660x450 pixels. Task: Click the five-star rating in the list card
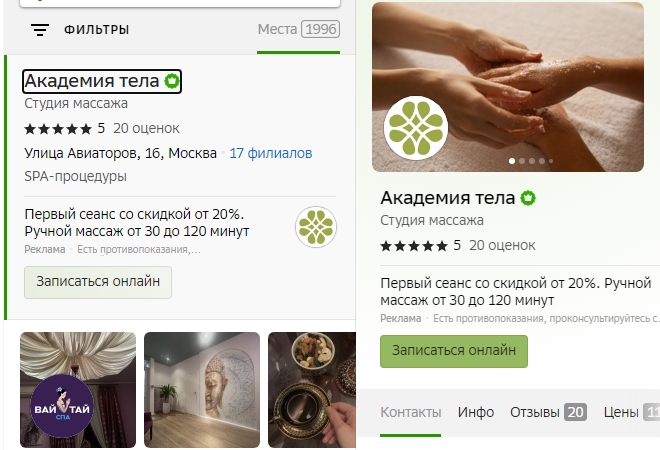tap(58, 129)
